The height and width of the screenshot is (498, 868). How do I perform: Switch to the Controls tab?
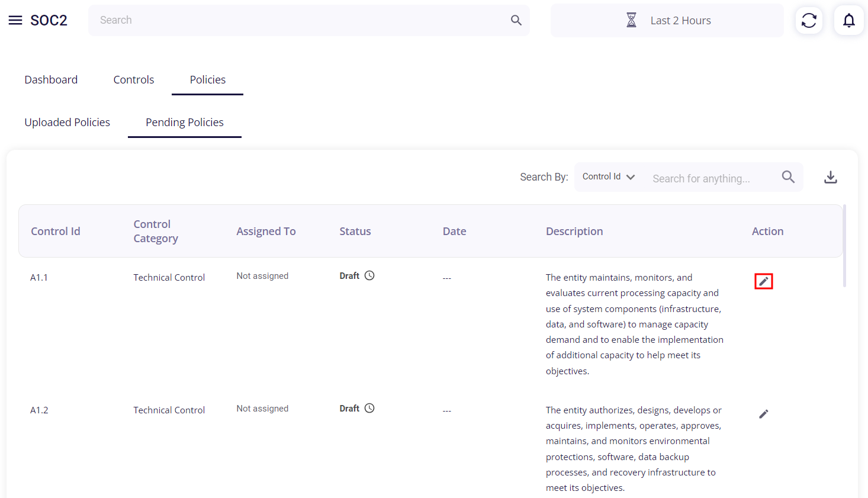tap(134, 79)
